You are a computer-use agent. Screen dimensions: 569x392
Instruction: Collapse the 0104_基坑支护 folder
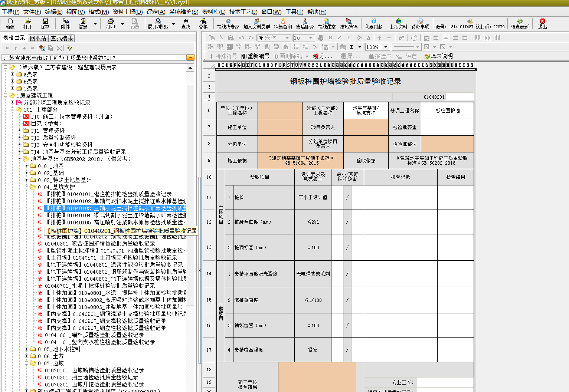coord(26,187)
